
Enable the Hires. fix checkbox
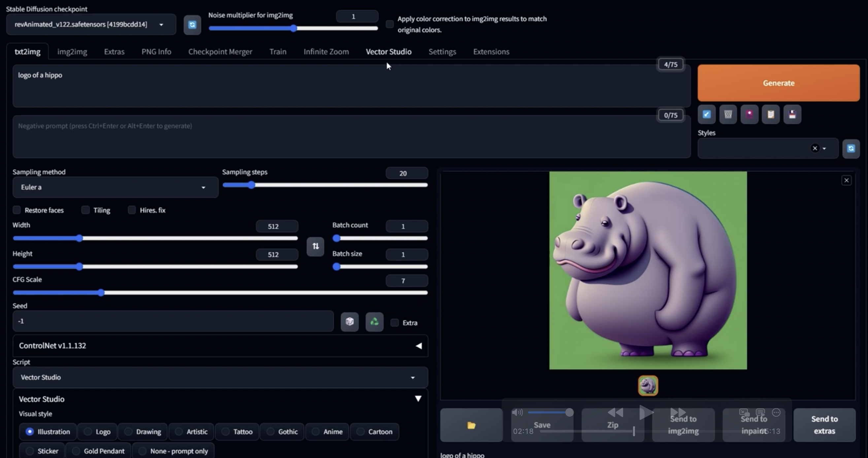coord(132,210)
